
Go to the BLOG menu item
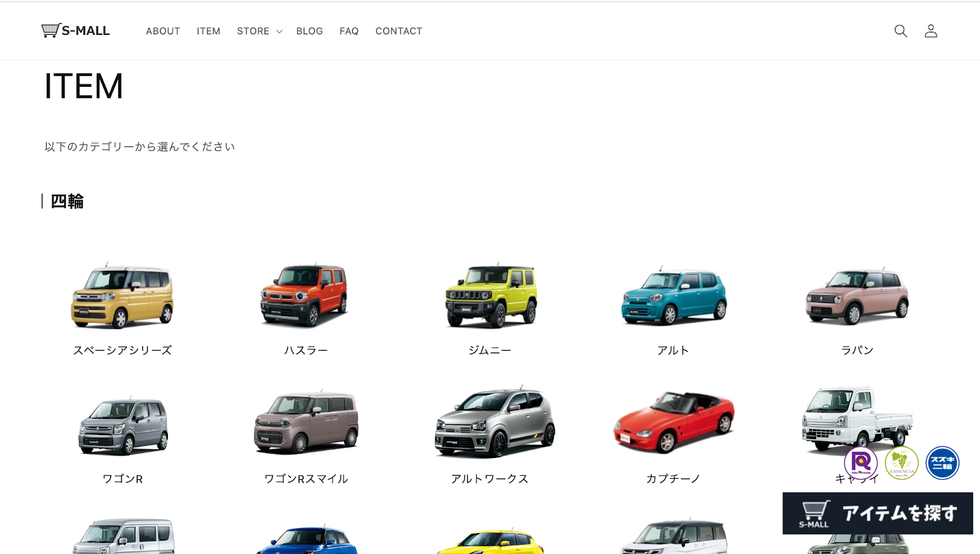309,31
